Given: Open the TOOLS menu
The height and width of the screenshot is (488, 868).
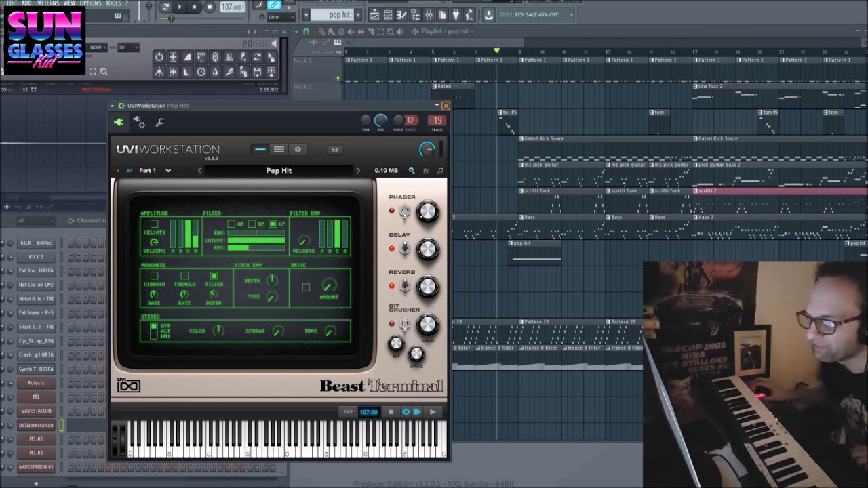Looking at the screenshot, I should (113, 3).
